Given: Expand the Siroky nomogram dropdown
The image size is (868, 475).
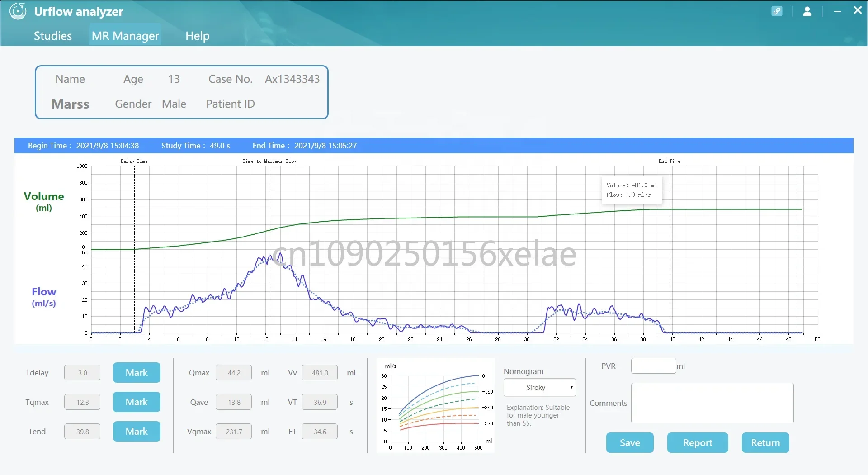Looking at the screenshot, I should tap(539, 388).
